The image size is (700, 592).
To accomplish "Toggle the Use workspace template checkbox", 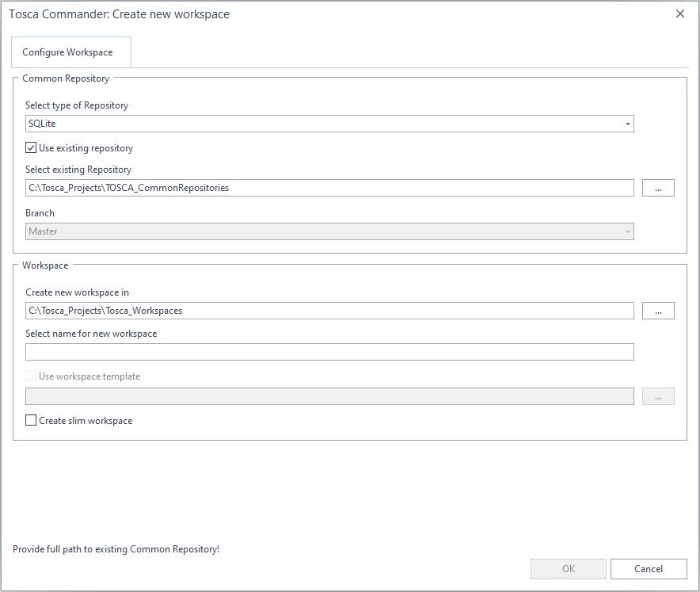I will click(32, 376).
